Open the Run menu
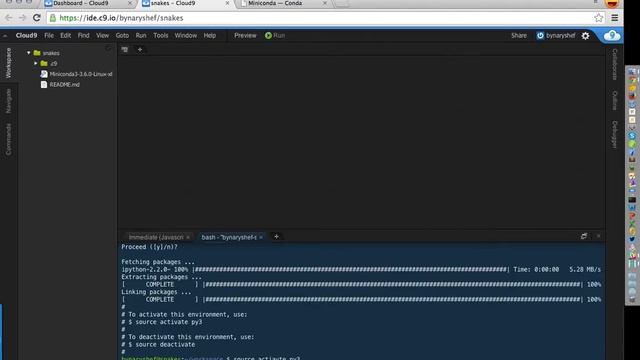Screen dimensions: 640x360 click(x=141, y=36)
